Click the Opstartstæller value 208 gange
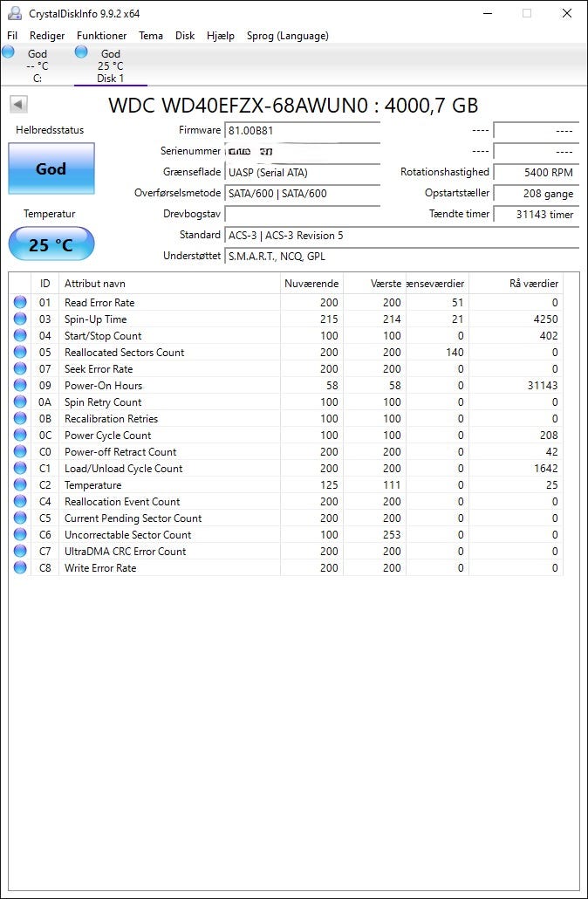This screenshot has width=588, height=899. coord(536,194)
